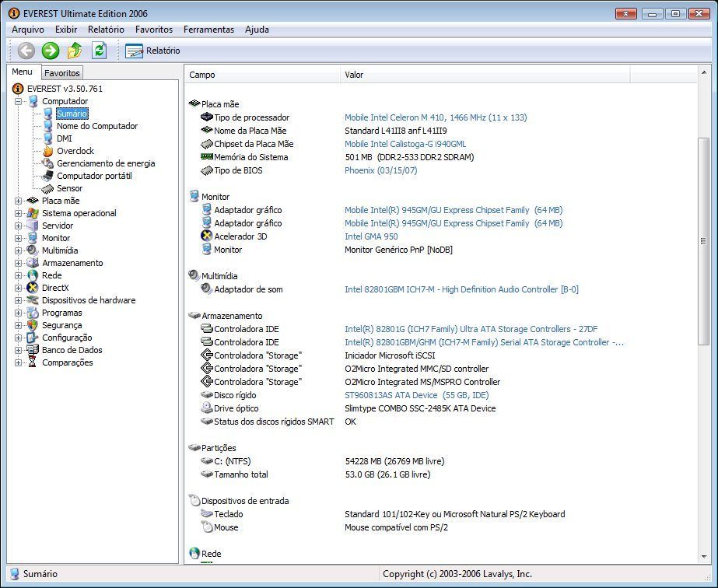Open the Relatório report toolbar button
Screen dimensions: 718x588
point(152,51)
